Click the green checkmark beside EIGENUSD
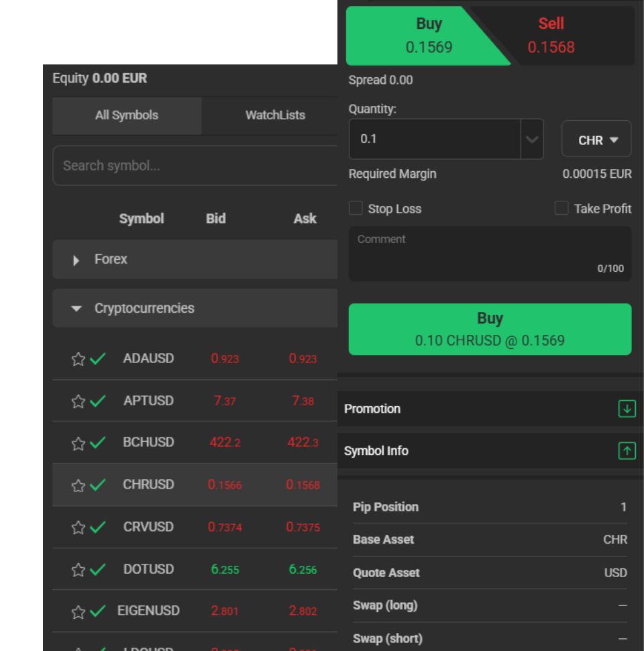644x651 pixels. (x=98, y=611)
